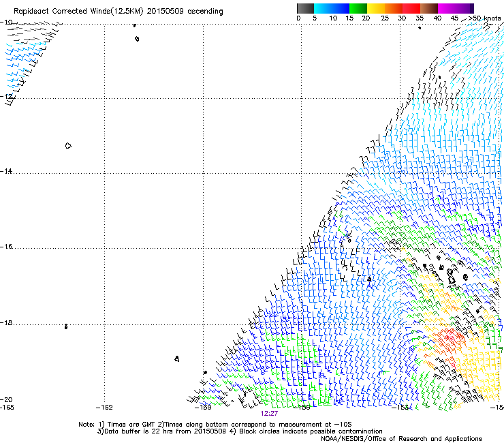504x443 pixels.
Task: Click the legend number 25
Action: pos(385,18)
